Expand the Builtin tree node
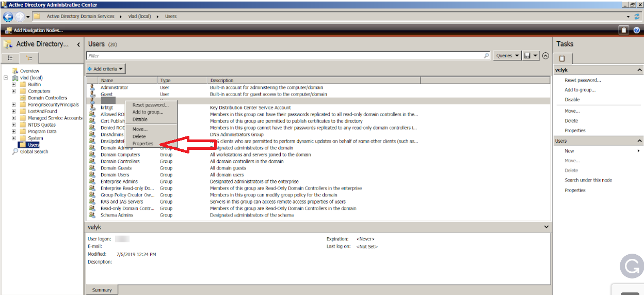 (x=14, y=84)
